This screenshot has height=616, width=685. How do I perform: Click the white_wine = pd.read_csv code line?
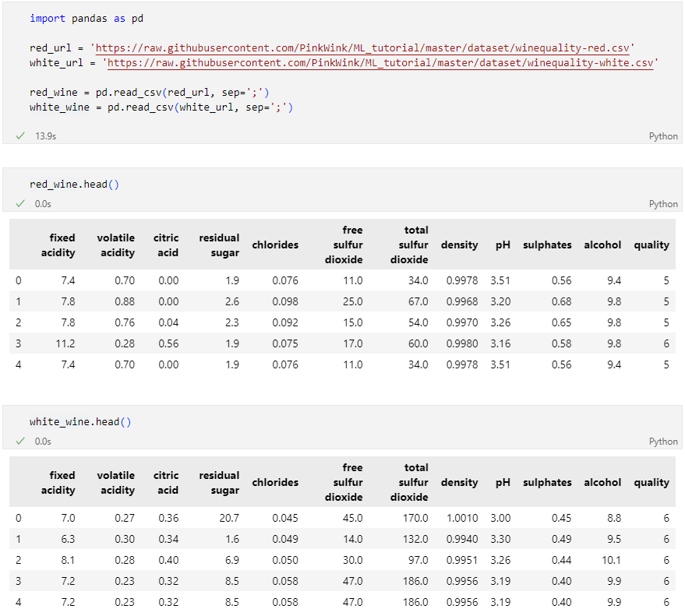[x=161, y=107]
